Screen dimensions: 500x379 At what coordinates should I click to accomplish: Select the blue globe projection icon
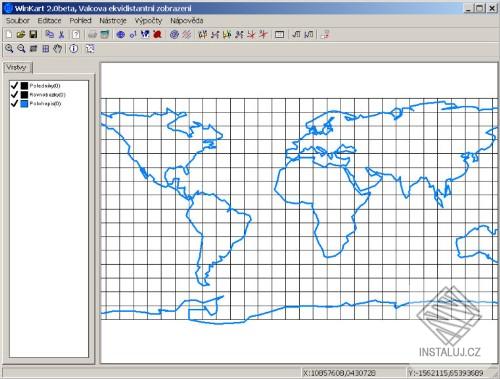[121, 34]
